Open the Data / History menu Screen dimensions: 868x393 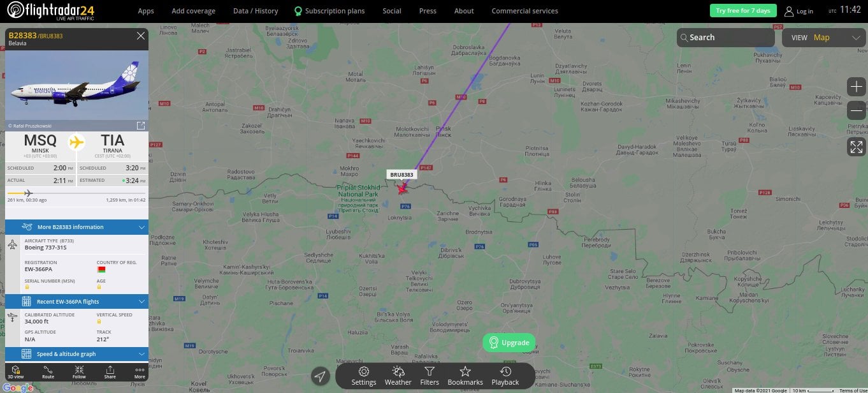(x=256, y=11)
